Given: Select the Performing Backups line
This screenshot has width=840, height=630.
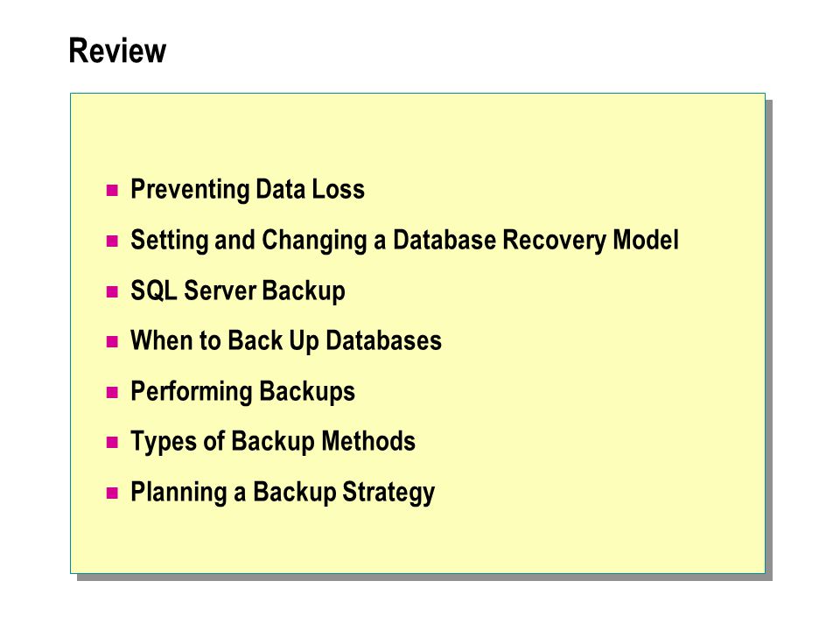Looking at the screenshot, I should [242, 392].
